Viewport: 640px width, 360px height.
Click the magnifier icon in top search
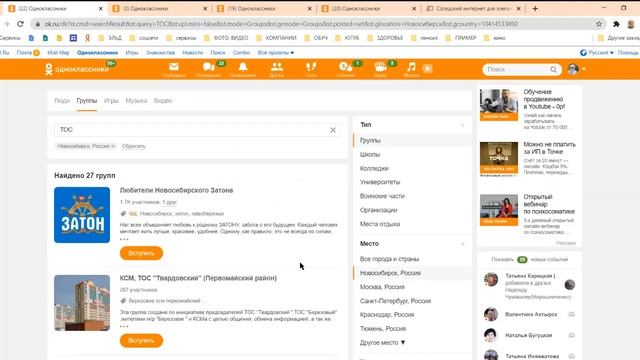[553, 69]
